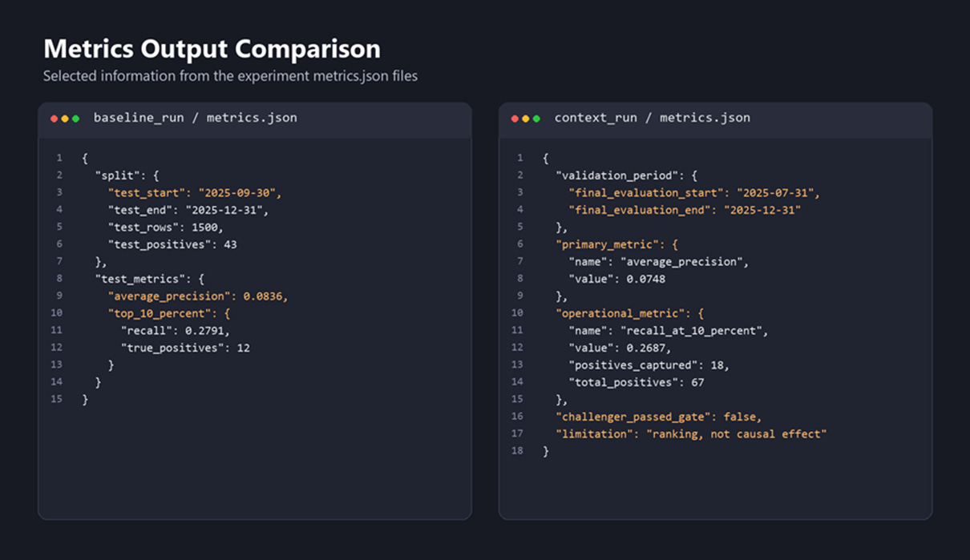Select the "test_rows": 1500 line
The image size is (970, 560).
tap(165, 227)
